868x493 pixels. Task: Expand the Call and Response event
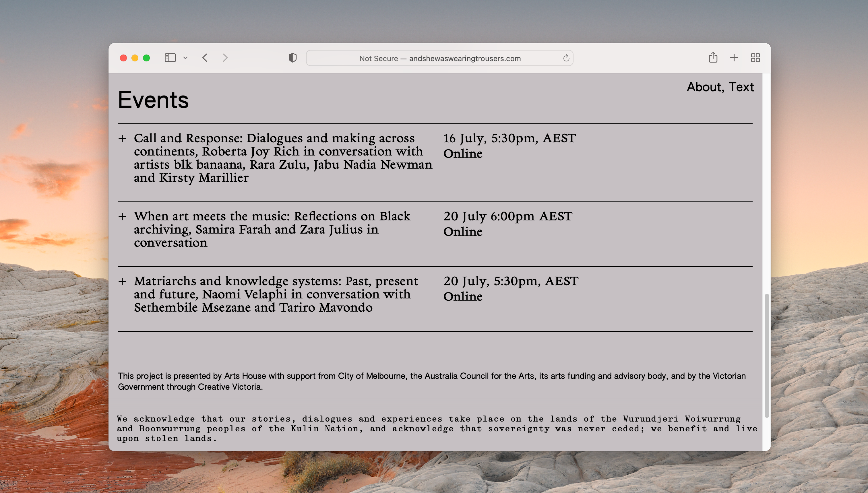pyautogui.click(x=122, y=139)
